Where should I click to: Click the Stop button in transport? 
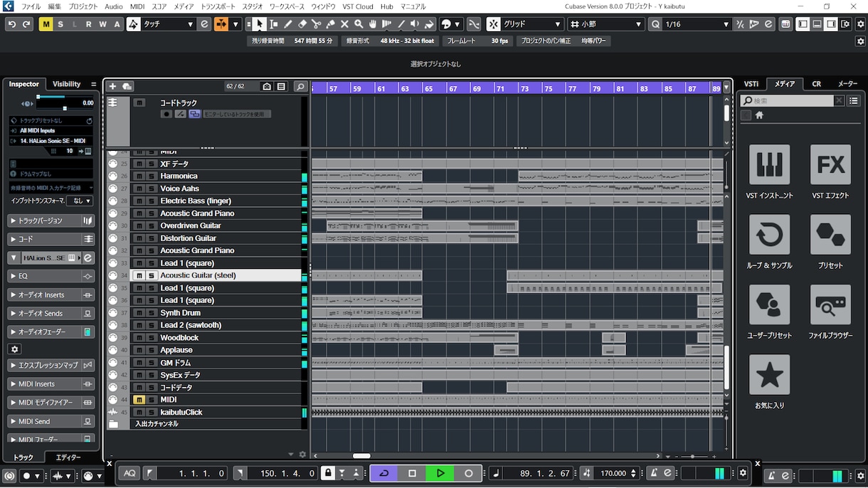[412, 473]
